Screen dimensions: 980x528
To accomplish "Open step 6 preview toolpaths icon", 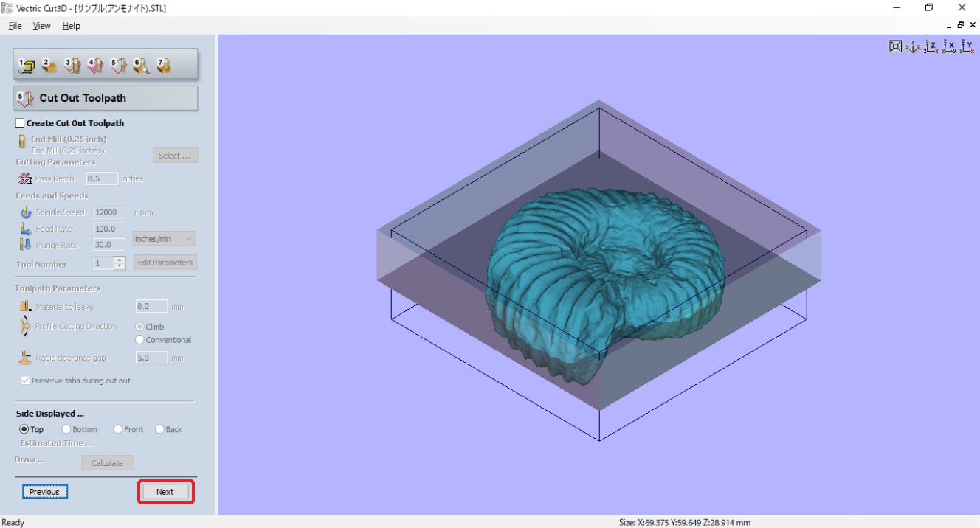I will click(x=141, y=66).
